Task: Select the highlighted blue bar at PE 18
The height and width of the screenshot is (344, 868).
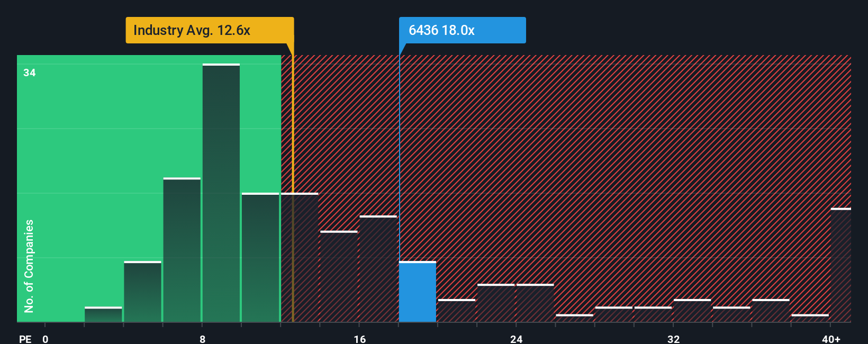Action: pyautogui.click(x=418, y=292)
